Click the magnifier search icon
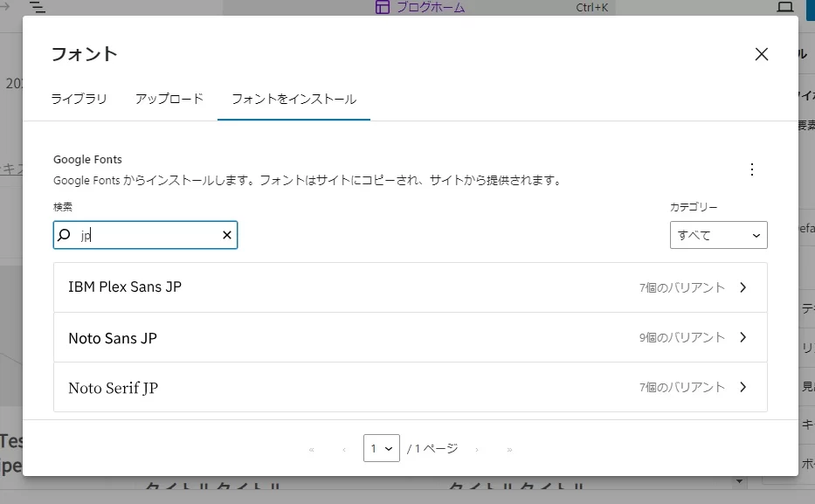 pyautogui.click(x=64, y=235)
